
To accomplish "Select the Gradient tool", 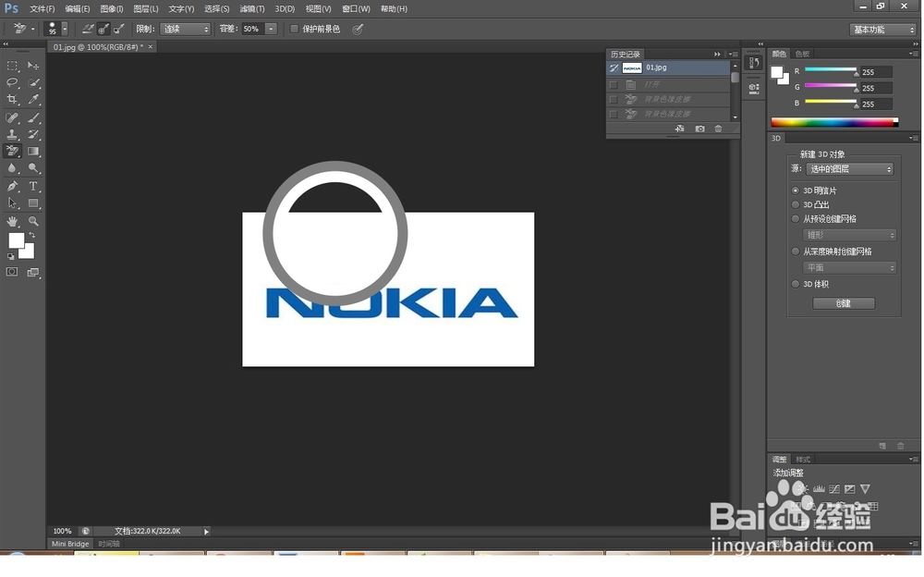I will 33,151.
